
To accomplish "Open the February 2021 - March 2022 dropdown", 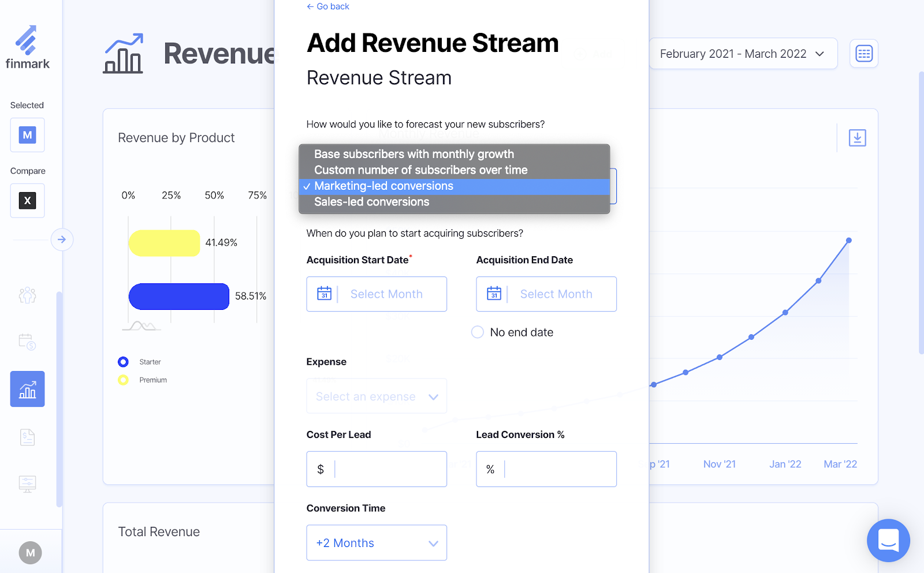I will 743,54.
